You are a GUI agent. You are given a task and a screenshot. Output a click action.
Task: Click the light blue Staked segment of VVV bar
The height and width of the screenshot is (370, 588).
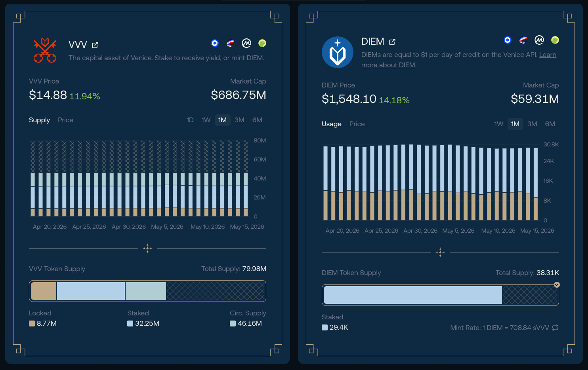pos(91,291)
